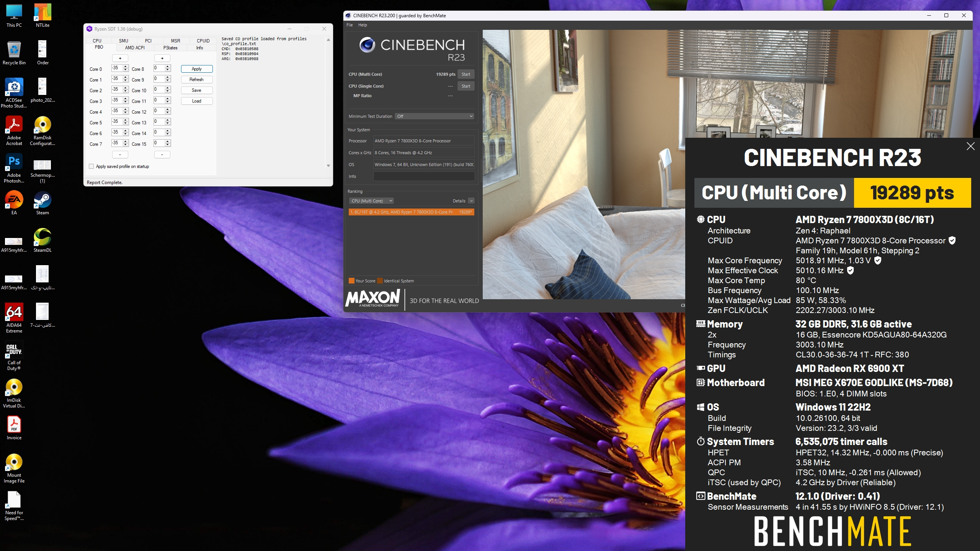Viewport: 980px width, 551px height.
Task: Click the Info input field in Cinebench
Action: point(424,176)
